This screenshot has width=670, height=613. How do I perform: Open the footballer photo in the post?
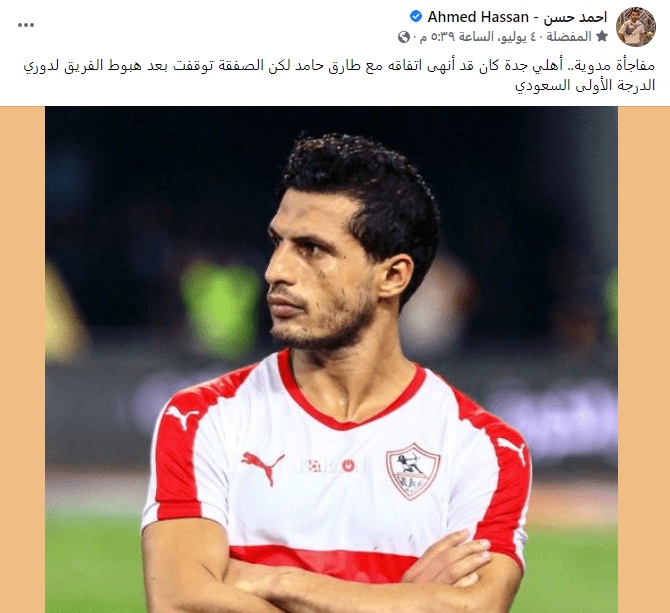(331, 359)
